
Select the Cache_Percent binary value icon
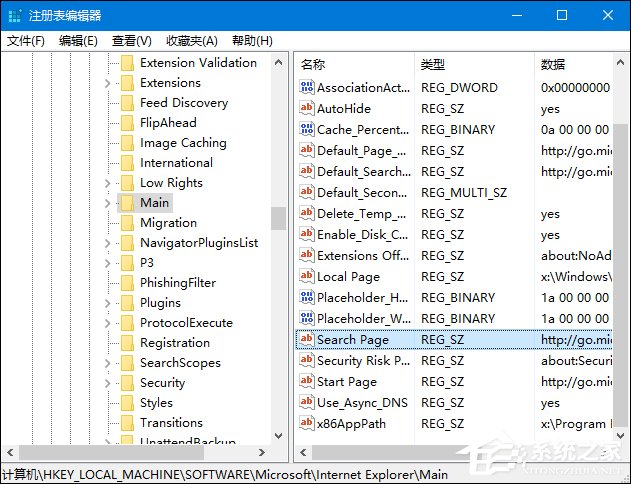(307, 129)
